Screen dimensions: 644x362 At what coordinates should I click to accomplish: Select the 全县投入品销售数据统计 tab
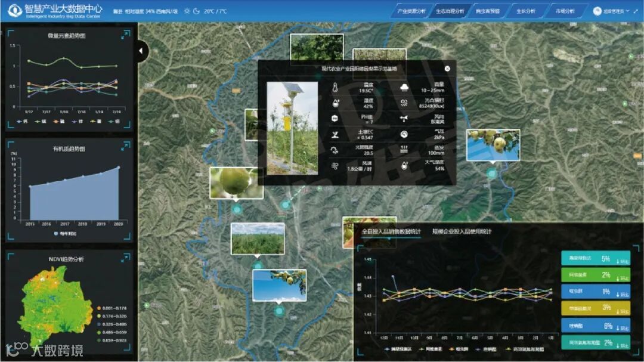[391, 231]
